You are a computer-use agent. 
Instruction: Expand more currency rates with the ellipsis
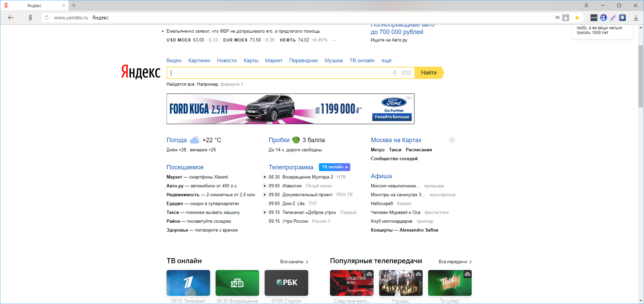click(x=334, y=40)
